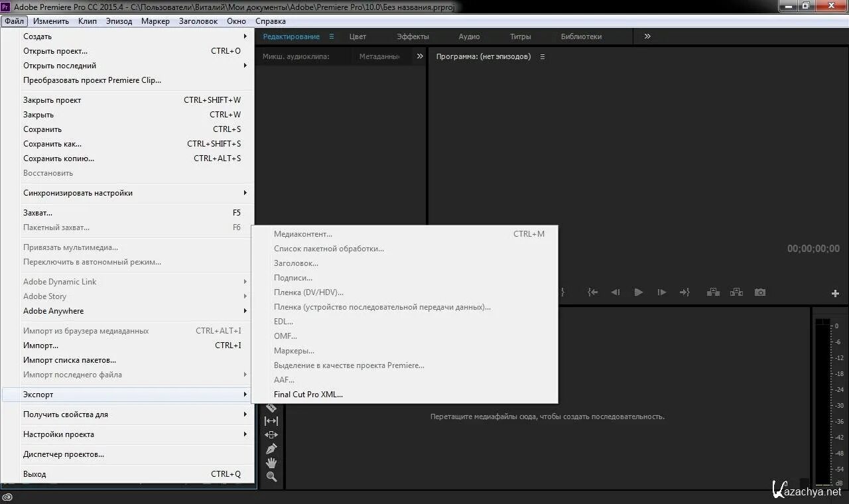Screen dimensions: 849x504
Task: Choose Сохранить как... menu item
Action: pos(127,144)
